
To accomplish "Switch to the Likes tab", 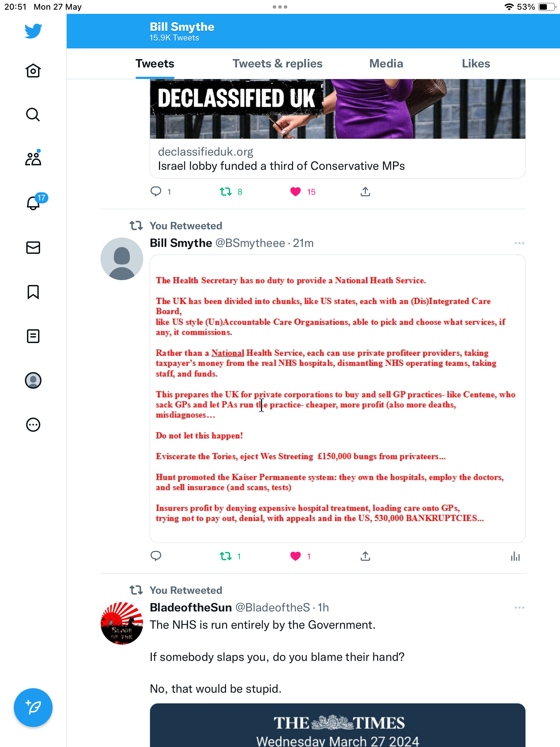I will coord(476,64).
